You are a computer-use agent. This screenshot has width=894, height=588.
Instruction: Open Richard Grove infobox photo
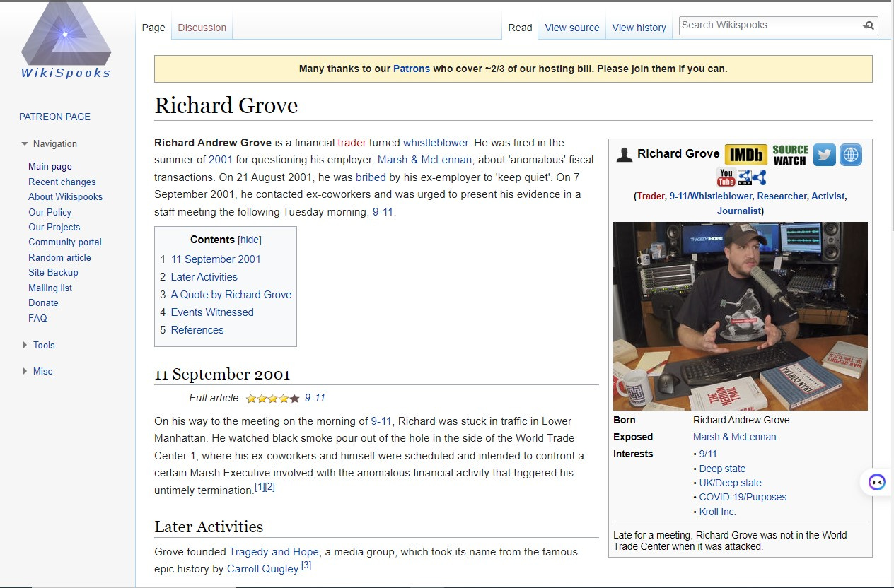coord(741,317)
